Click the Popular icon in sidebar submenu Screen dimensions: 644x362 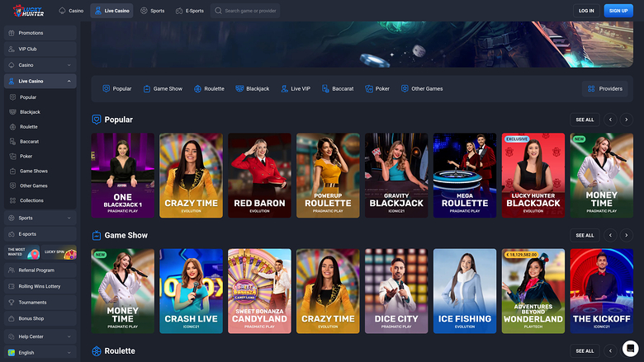[12, 97]
